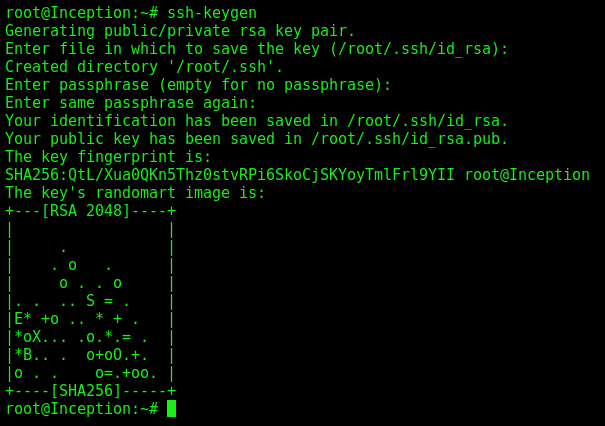The height and width of the screenshot is (426, 605).
Task: Click 'The key's randomart image is:' text
Action: pyautogui.click(x=135, y=193)
